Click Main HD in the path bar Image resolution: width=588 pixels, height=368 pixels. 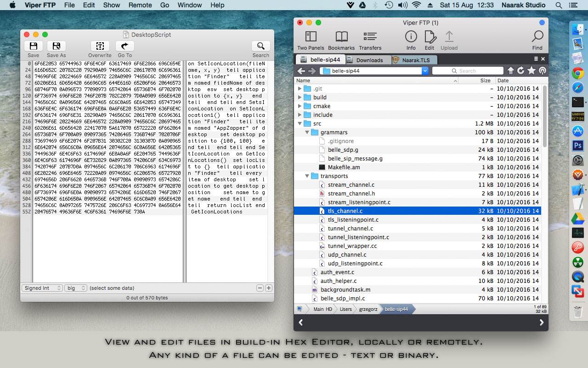[x=322, y=309]
